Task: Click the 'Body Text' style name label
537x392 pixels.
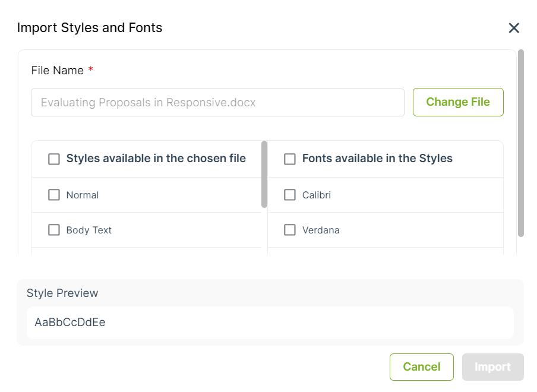Action: (x=89, y=230)
